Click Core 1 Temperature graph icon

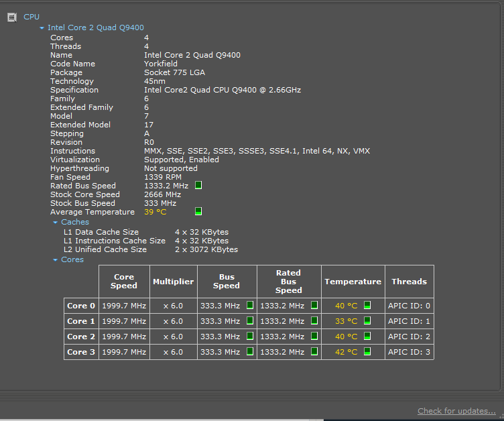pyautogui.click(x=367, y=320)
